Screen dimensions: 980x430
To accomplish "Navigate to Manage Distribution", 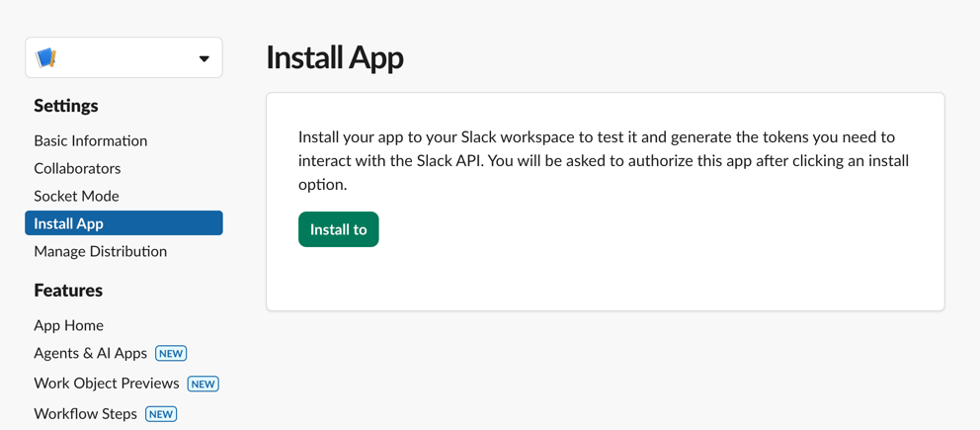I will click(100, 251).
